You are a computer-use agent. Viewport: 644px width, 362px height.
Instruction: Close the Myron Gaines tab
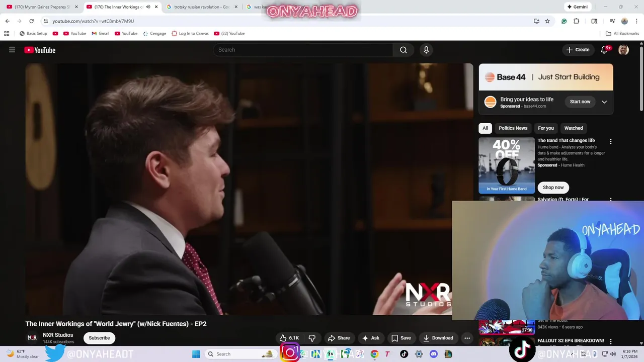pyautogui.click(x=76, y=7)
